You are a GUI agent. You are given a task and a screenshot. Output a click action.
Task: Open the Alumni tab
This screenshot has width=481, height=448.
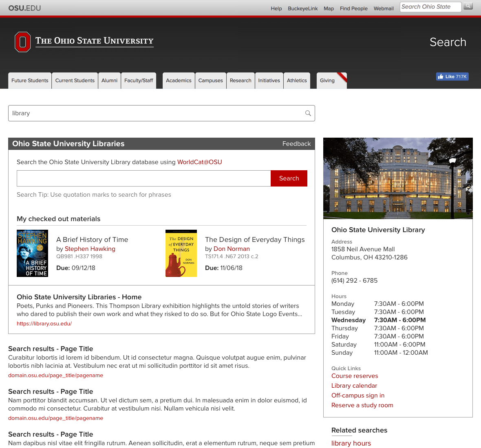(x=109, y=81)
